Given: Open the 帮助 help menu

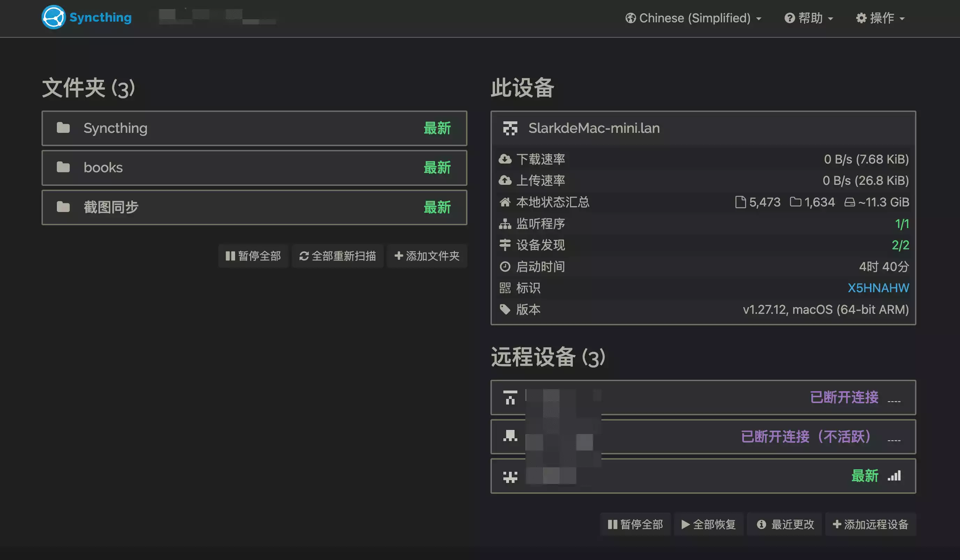Looking at the screenshot, I should coord(809,18).
